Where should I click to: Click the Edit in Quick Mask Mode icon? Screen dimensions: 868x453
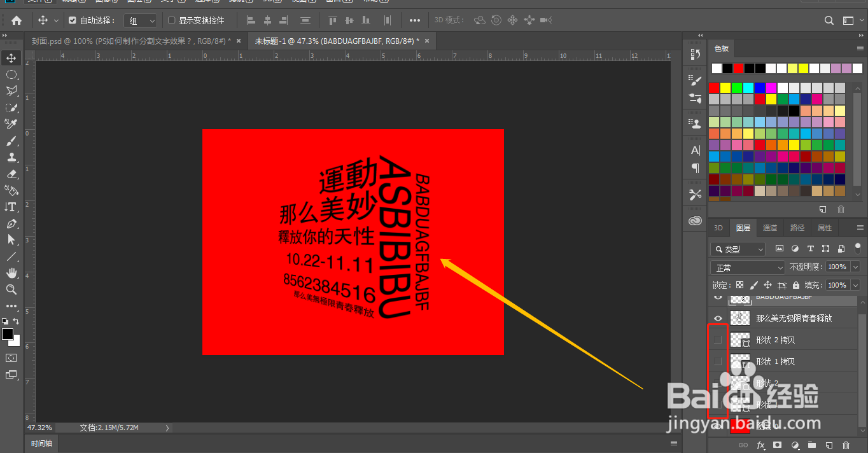pyautogui.click(x=11, y=358)
